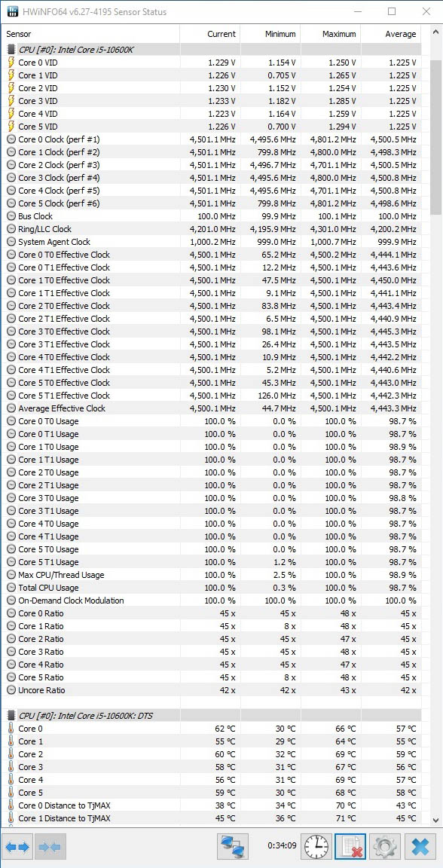Click the Maximum column header
This screenshot has height=868, width=443.
click(x=331, y=35)
